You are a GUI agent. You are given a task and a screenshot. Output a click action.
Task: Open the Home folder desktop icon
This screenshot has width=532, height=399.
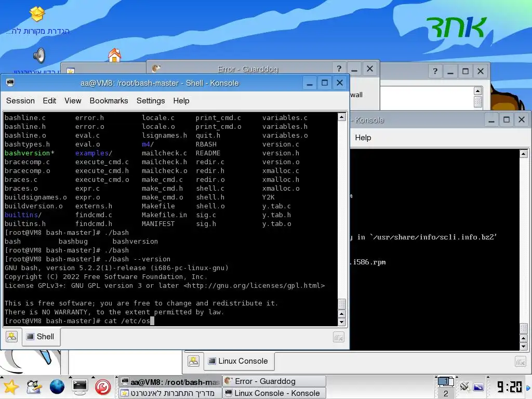(114, 55)
